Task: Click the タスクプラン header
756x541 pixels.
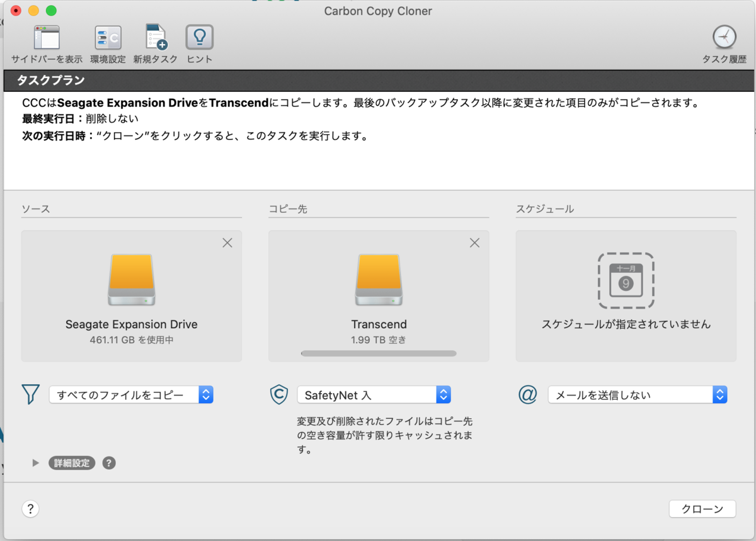Action: coord(378,81)
